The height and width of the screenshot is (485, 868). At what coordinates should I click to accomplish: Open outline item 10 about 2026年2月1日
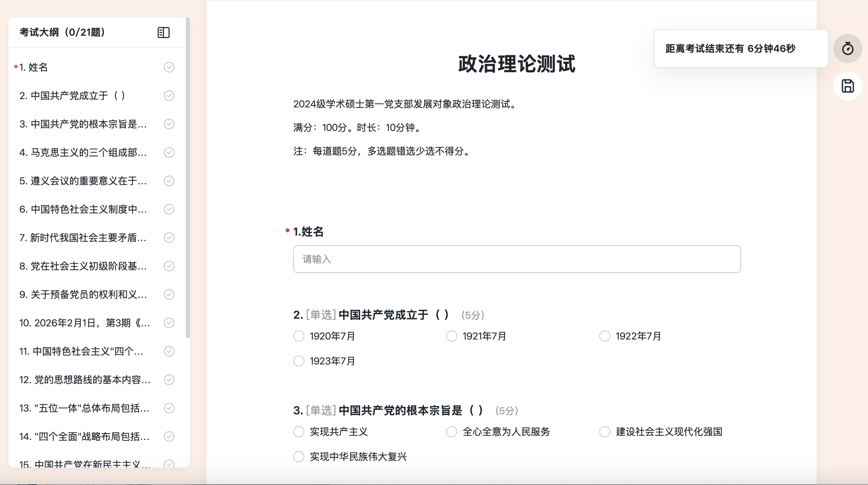click(85, 323)
